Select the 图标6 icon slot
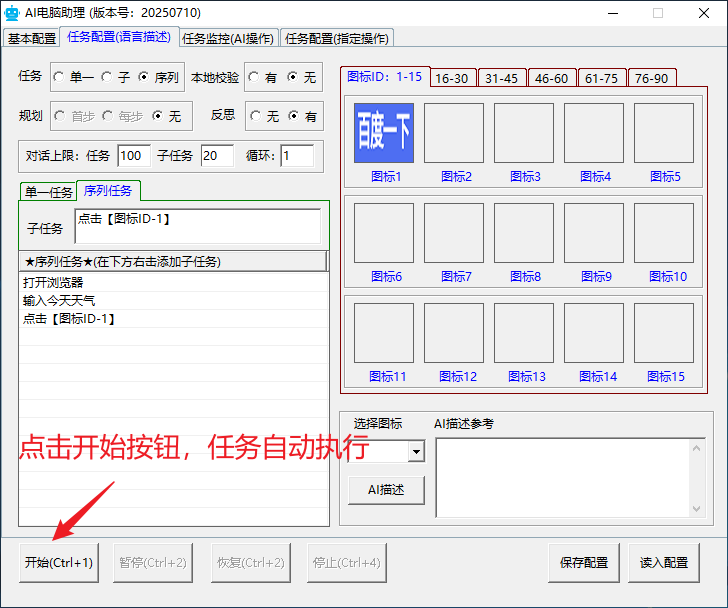 pos(384,233)
